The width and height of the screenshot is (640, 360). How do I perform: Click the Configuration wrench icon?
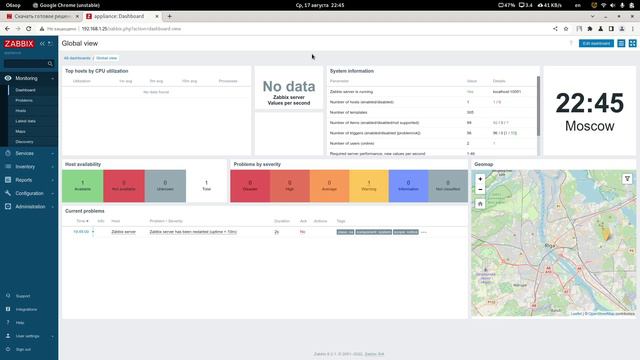[x=8, y=193]
